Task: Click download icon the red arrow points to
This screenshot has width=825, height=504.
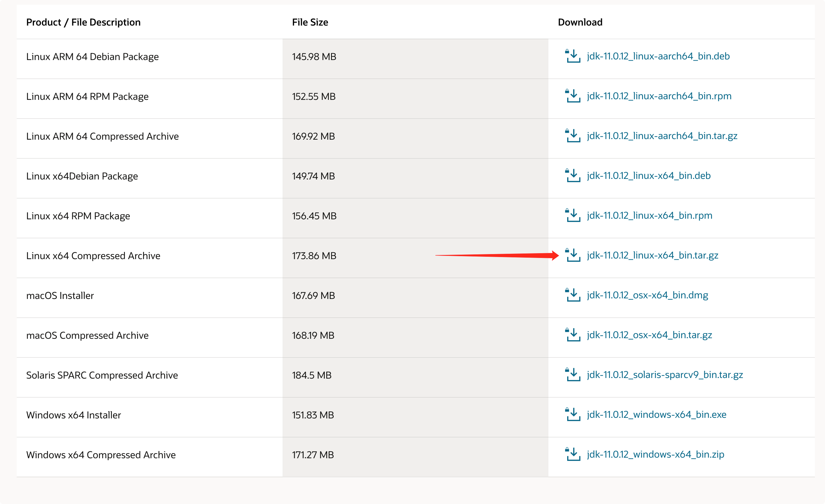Action: [x=573, y=255]
